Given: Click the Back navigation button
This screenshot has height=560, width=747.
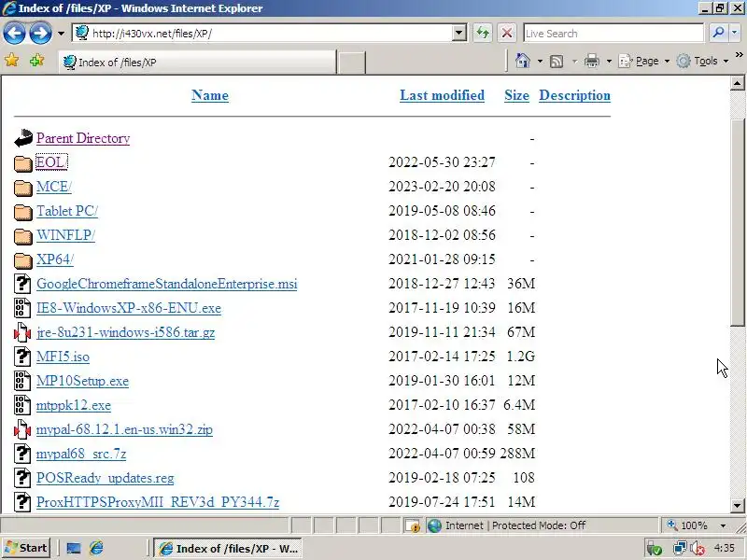Looking at the screenshot, I should coord(14,33).
